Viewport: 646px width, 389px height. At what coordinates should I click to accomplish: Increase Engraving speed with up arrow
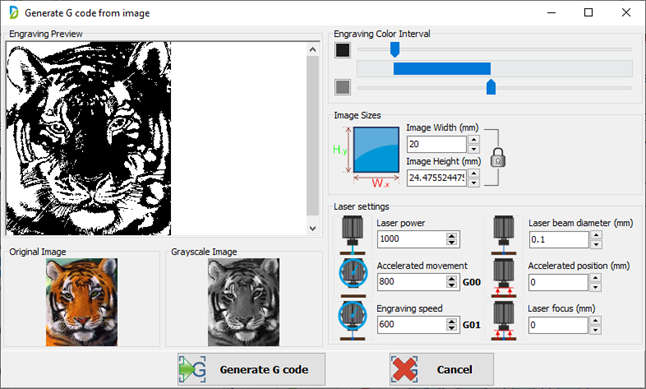coord(452,322)
